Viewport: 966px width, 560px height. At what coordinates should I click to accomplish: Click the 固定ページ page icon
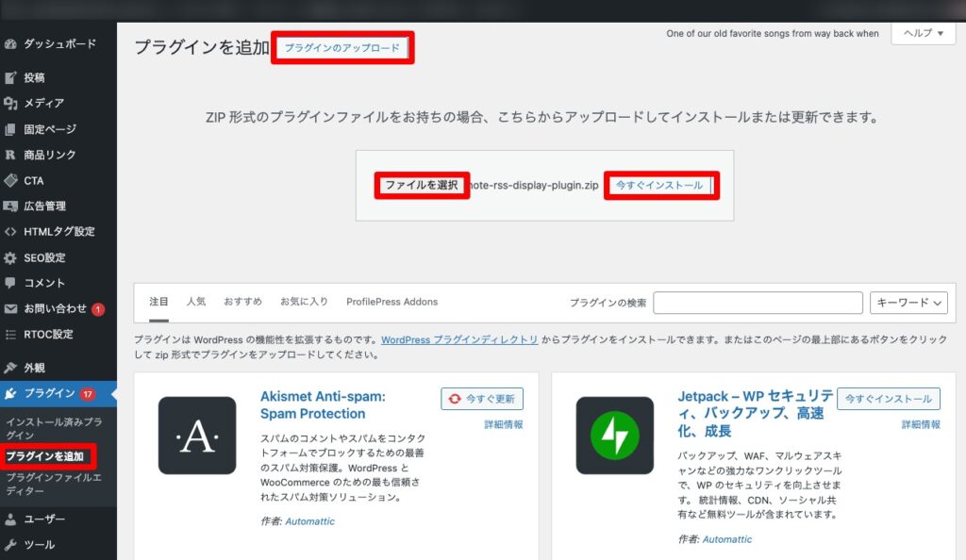click(x=10, y=129)
